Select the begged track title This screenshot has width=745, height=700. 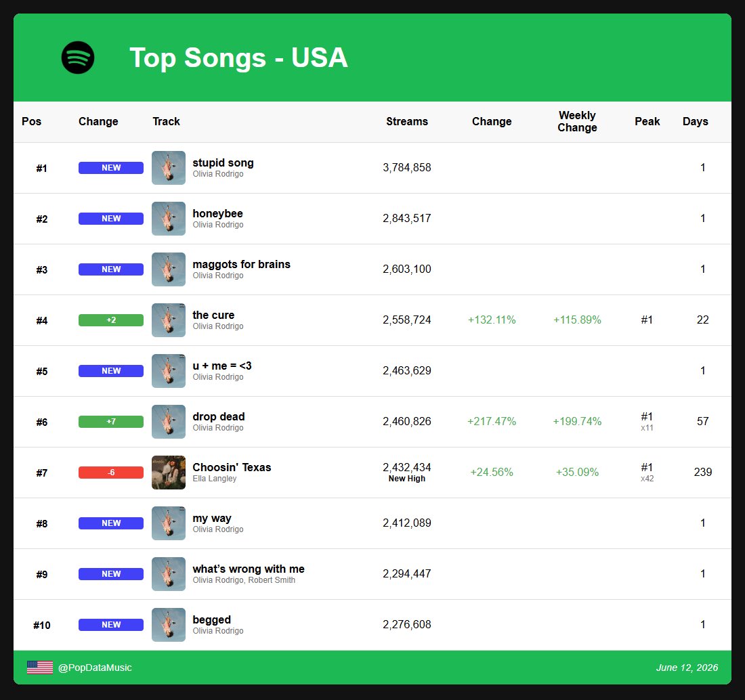pyautogui.click(x=211, y=620)
